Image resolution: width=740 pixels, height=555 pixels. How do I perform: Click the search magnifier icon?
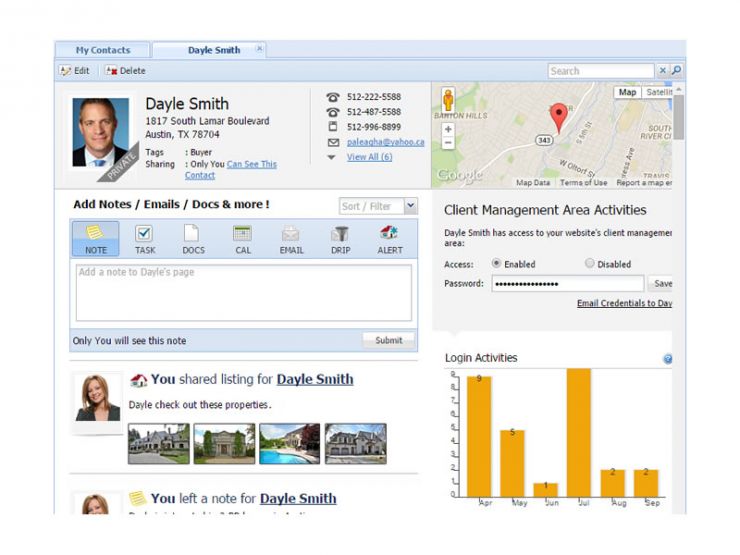(676, 71)
